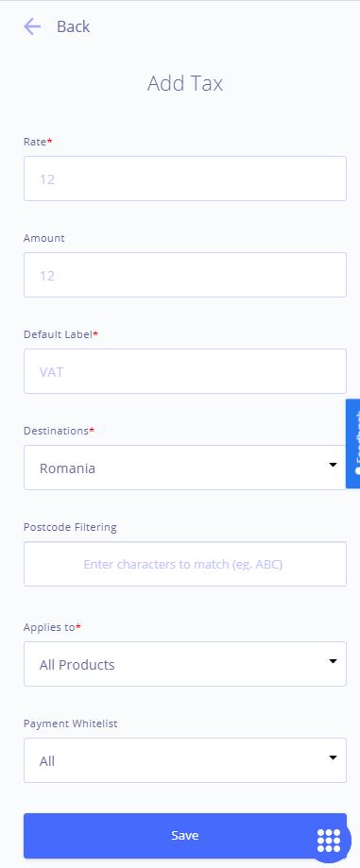Screen dimensions: 360x868
Task: Click the Payment Whitelist label
Action: (x=70, y=723)
